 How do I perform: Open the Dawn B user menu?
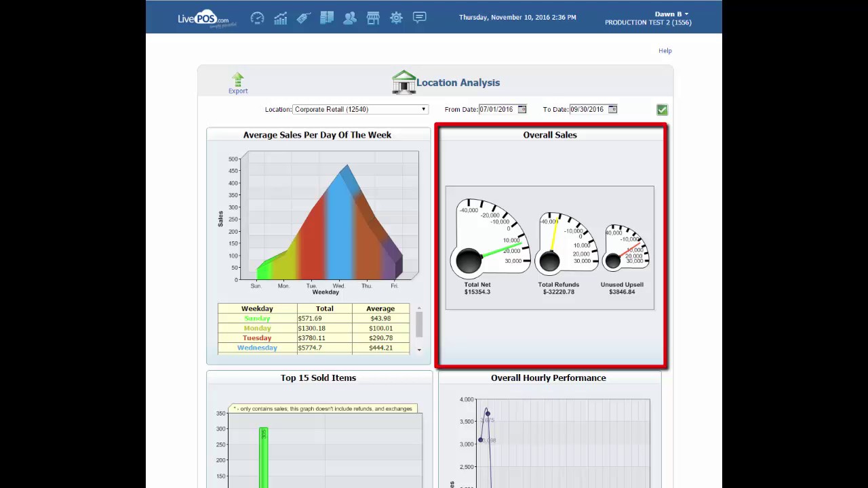coord(671,14)
